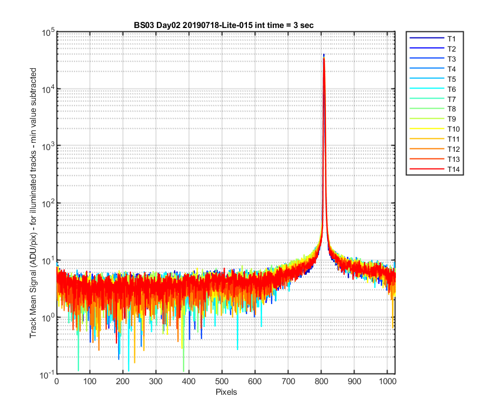The image size is (504, 420).
Task: Click the x-axis tick label 700
Action: (288, 381)
